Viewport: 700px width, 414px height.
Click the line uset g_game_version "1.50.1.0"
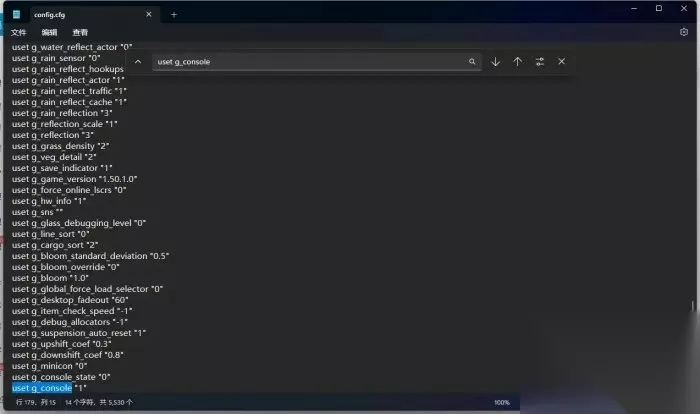pos(75,179)
